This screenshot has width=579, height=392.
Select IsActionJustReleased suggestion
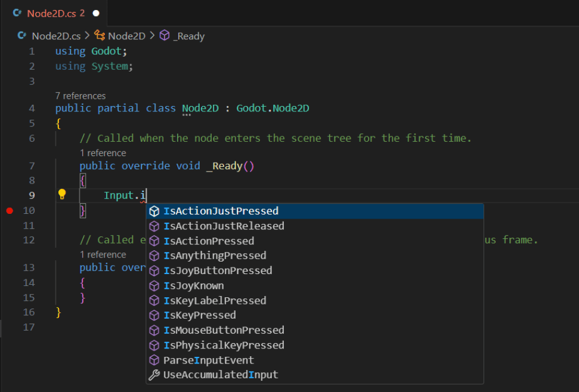(315, 226)
